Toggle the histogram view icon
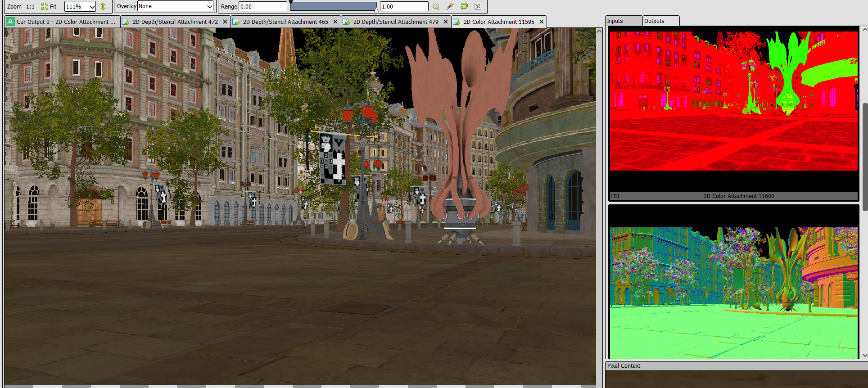Viewport: 868px width, 388px height. (478, 6)
